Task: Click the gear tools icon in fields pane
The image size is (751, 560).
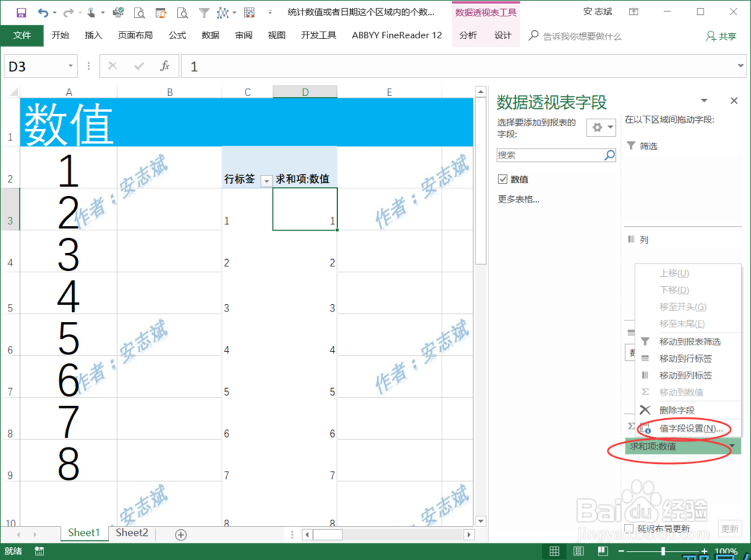Action: tap(597, 128)
